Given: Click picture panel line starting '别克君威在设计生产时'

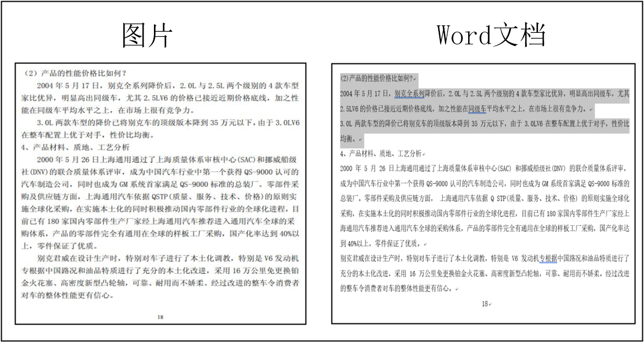Looking at the screenshot, I should 168,259.
